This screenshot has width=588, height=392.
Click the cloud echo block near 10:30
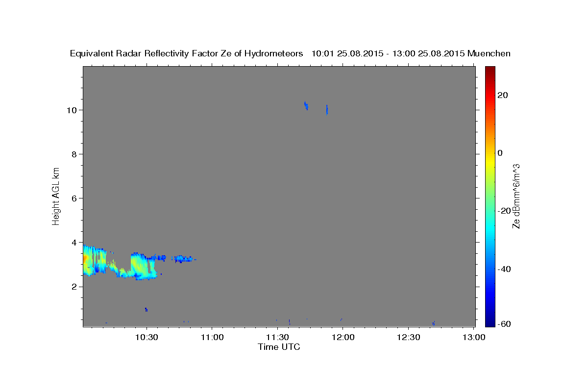pyautogui.click(x=143, y=266)
